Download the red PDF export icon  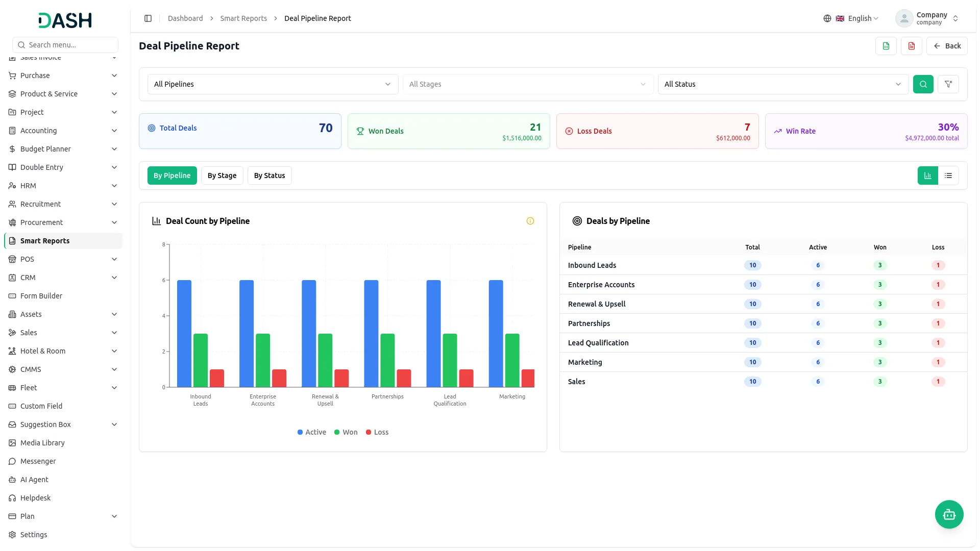coord(912,46)
